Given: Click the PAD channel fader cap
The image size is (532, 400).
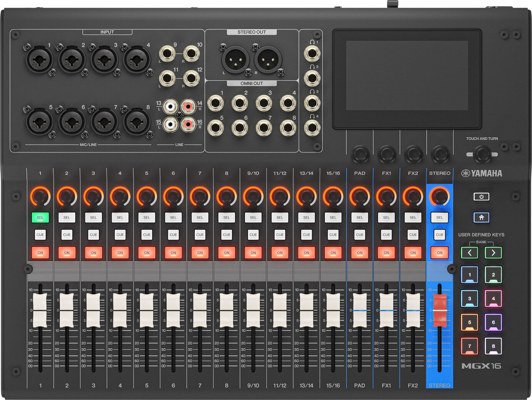Looking at the screenshot, I should tap(360, 310).
